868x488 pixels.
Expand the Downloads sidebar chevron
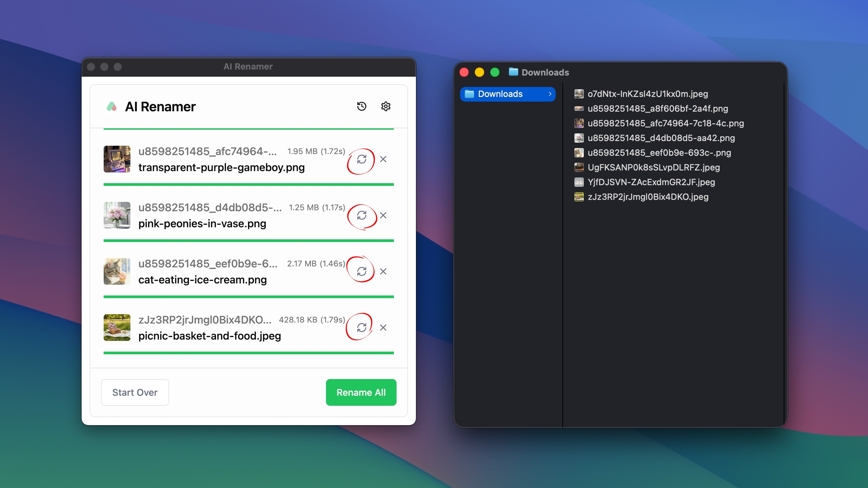click(x=550, y=94)
